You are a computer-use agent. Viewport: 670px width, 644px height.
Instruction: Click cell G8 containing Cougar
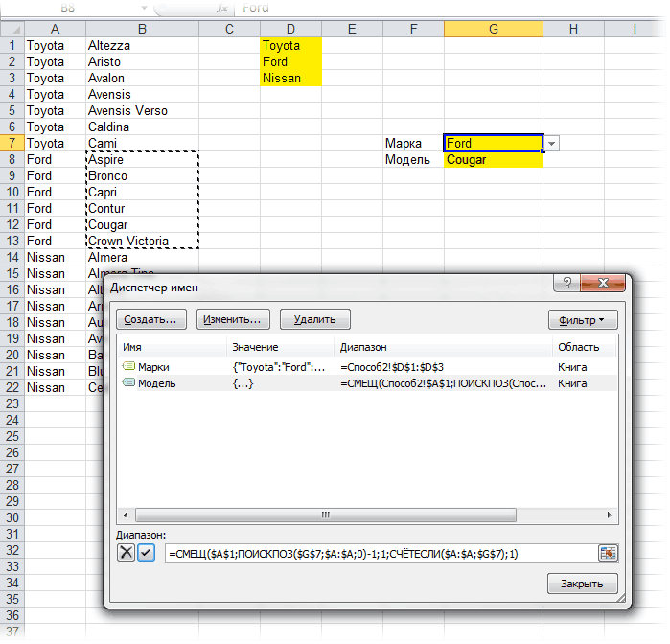[494, 159]
